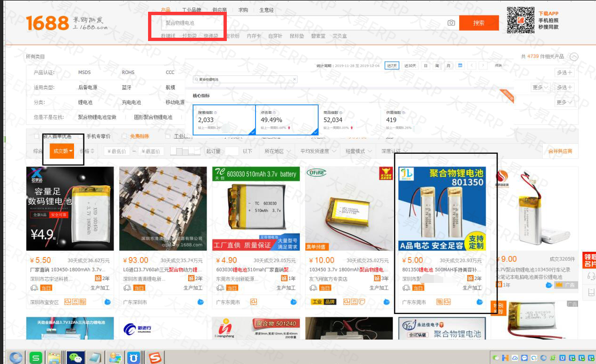Click MSDS certification filter
This screenshot has width=596, height=364.
tap(84, 73)
